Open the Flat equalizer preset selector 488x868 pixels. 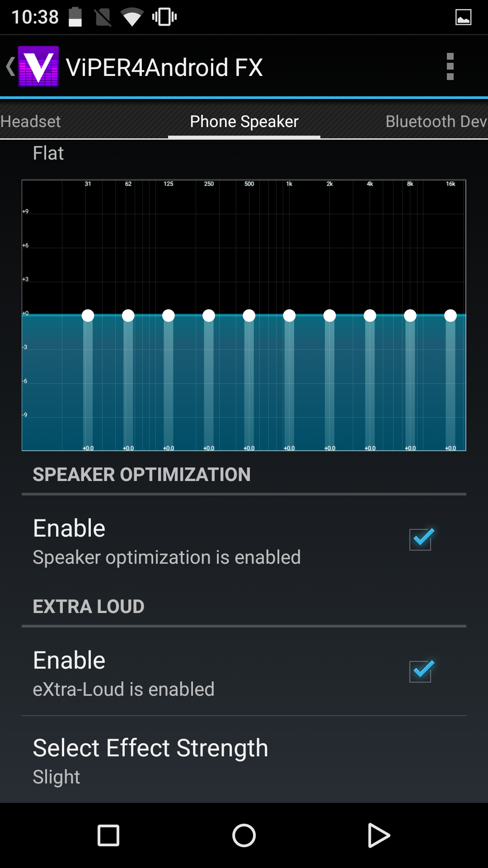48,153
